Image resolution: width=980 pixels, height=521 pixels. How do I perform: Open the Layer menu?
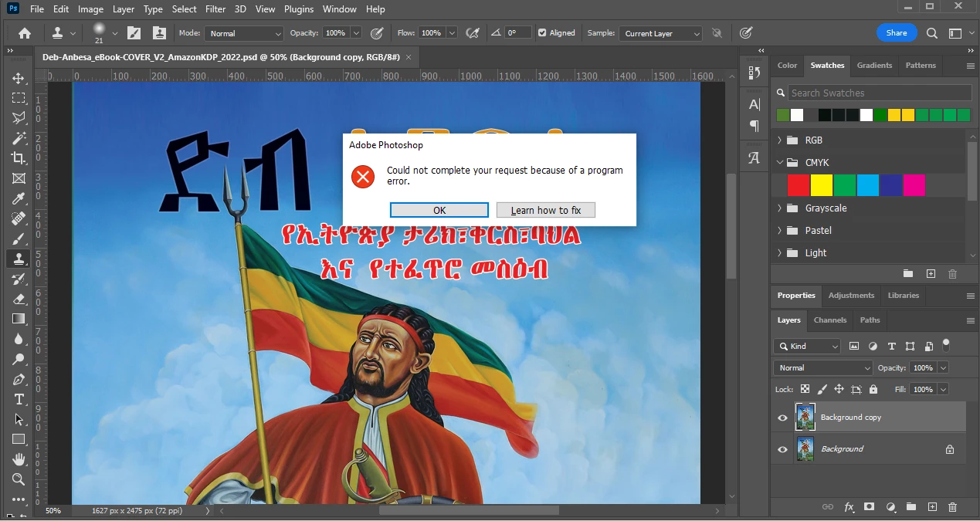coord(124,9)
